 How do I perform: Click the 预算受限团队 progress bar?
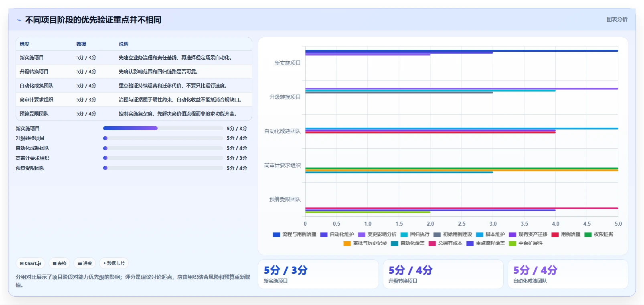(163, 168)
